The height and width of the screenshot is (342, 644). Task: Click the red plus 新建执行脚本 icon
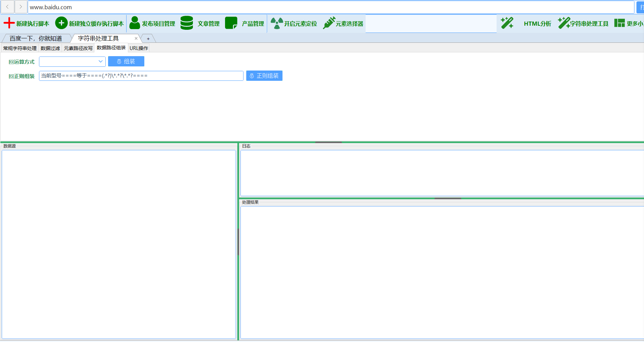click(9, 23)
